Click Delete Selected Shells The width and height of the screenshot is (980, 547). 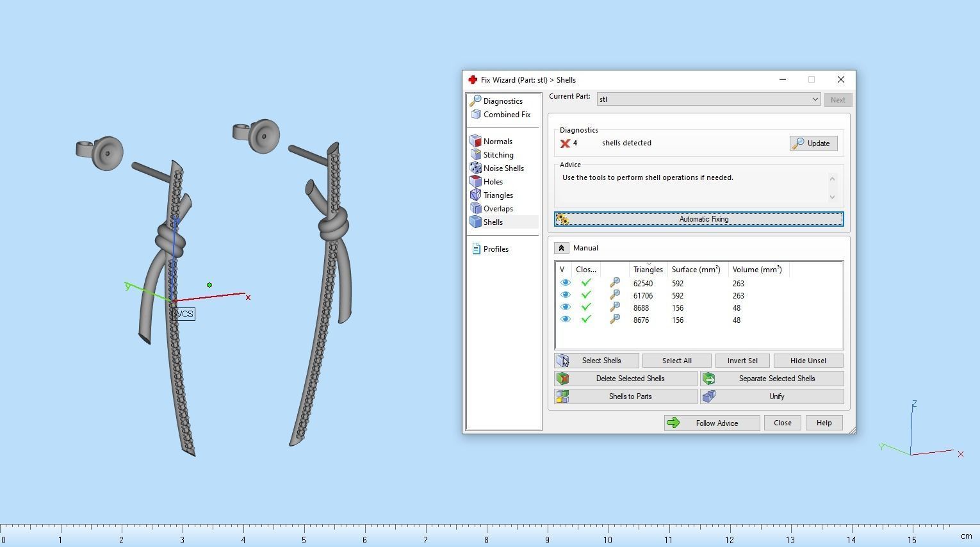(x=626, y=379)
